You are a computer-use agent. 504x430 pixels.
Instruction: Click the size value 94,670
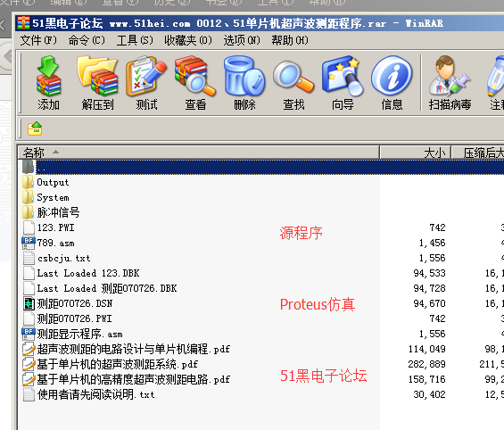pos(429,303)
